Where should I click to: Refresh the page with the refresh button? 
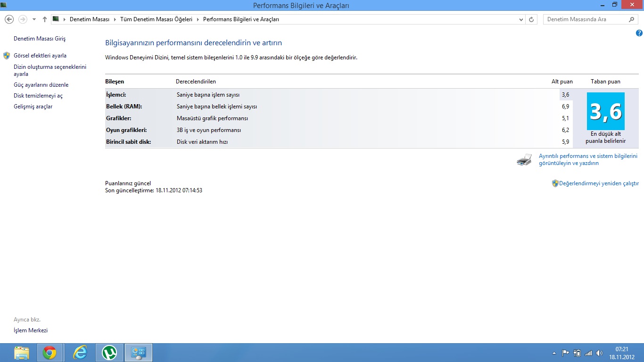coord(531,19)
